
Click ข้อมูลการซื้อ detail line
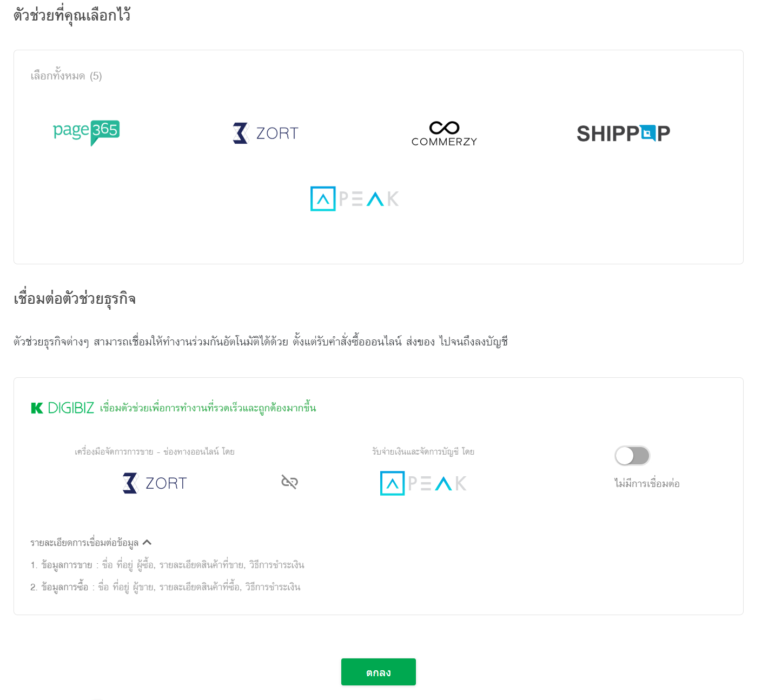coord(165,587)
